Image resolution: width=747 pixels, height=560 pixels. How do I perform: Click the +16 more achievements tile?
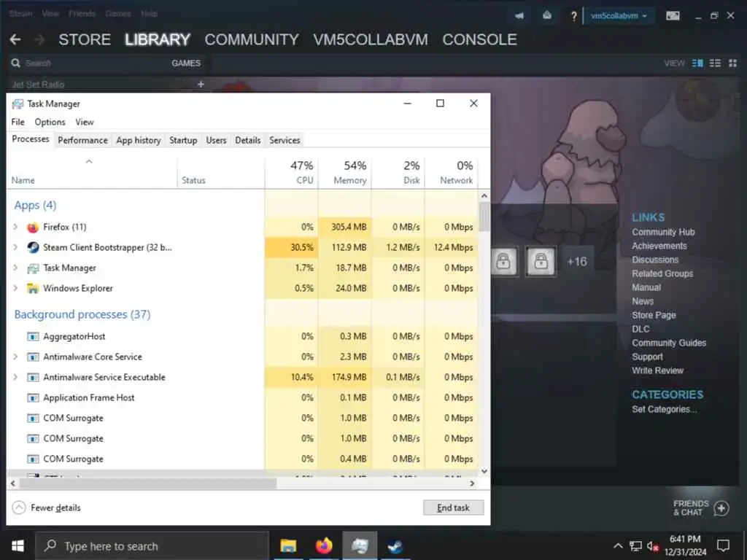click(x=576, y=262)
